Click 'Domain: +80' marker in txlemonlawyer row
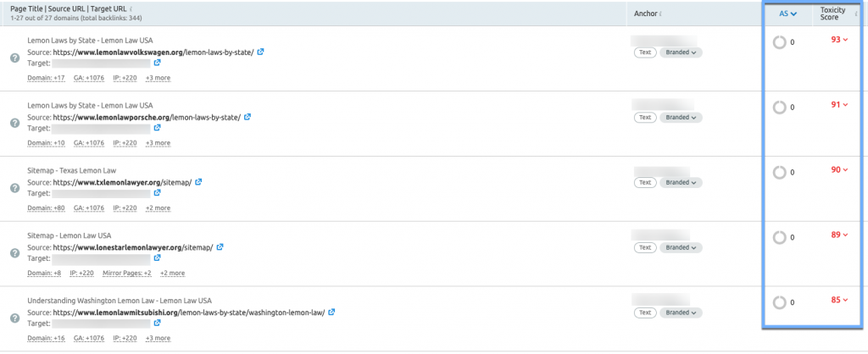The height and width of the screenshot is (354, 868). coord(47,208)
